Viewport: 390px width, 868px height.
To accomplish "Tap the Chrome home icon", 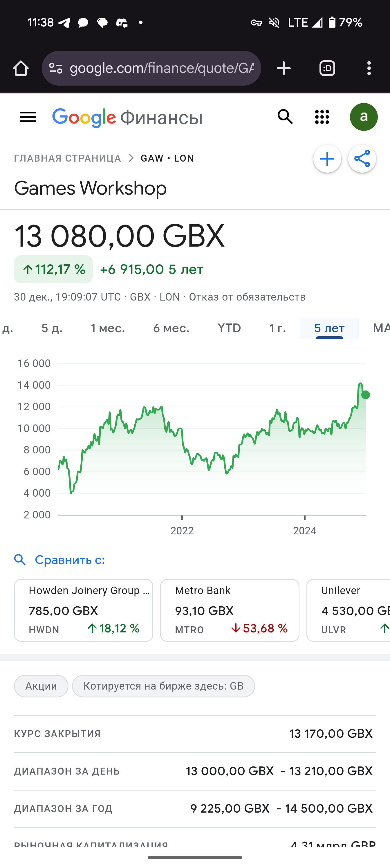I will pos(21,68).
